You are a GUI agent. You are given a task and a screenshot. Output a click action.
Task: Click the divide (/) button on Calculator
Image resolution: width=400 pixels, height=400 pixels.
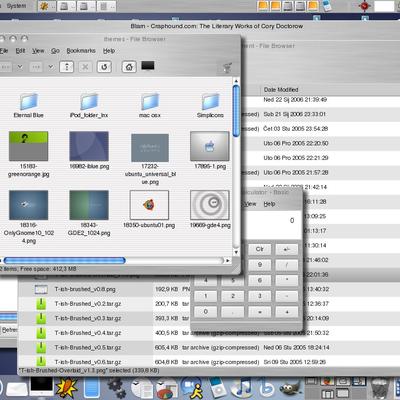pyautogui.click(x=287, y=265)
